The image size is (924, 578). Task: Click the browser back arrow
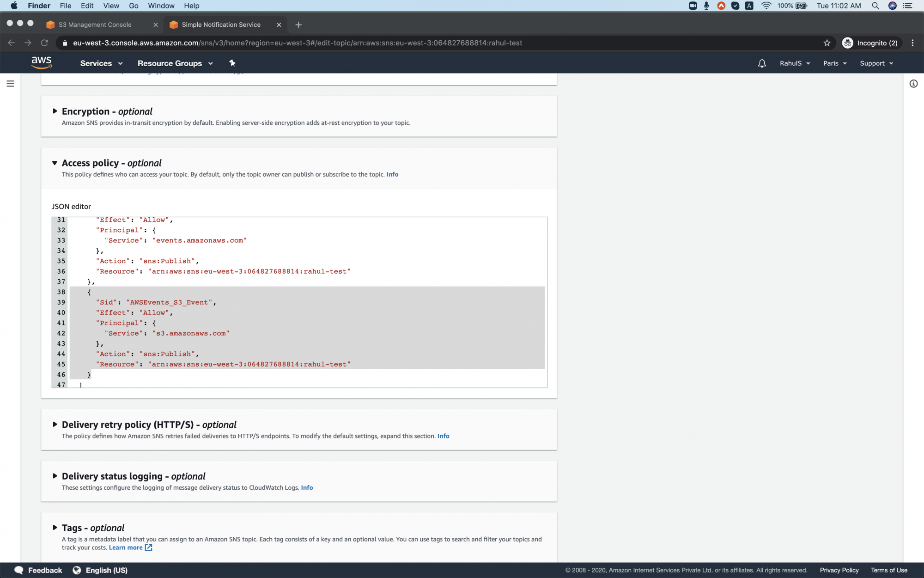(12, 43)
